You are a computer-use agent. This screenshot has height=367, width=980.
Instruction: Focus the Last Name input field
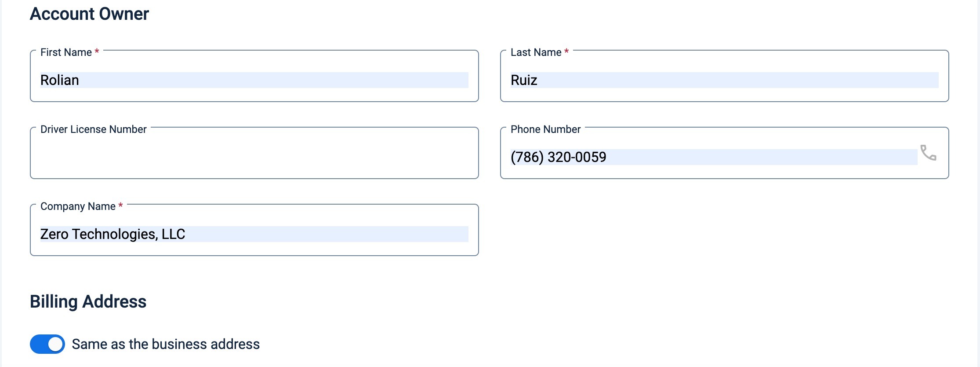[x=724, y=76]
